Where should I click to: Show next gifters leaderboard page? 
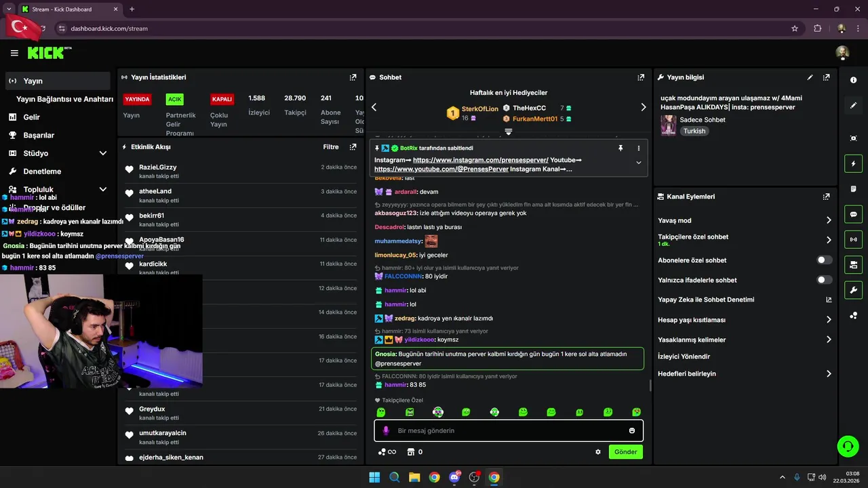coord(643,107)
